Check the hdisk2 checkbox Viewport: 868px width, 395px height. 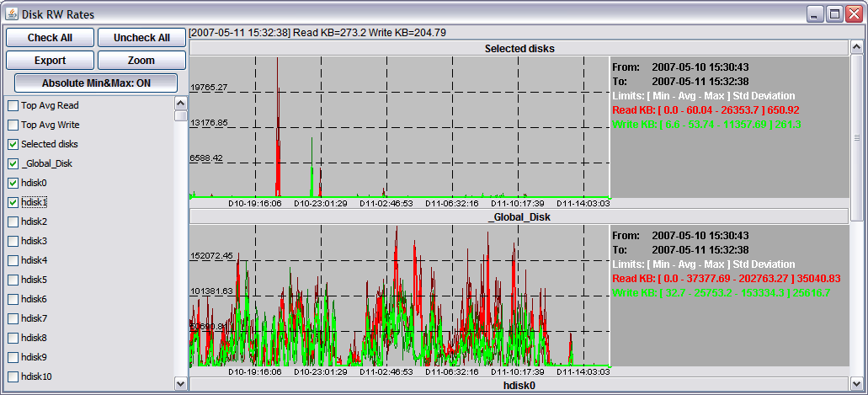click(x=13, y=222)
